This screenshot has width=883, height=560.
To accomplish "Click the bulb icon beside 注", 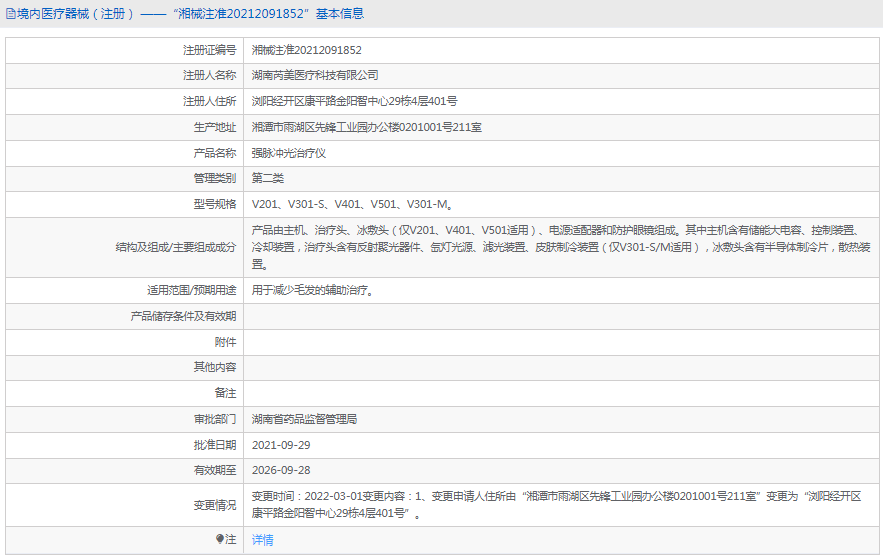I will pyautogui.click(x=220, y=539).
